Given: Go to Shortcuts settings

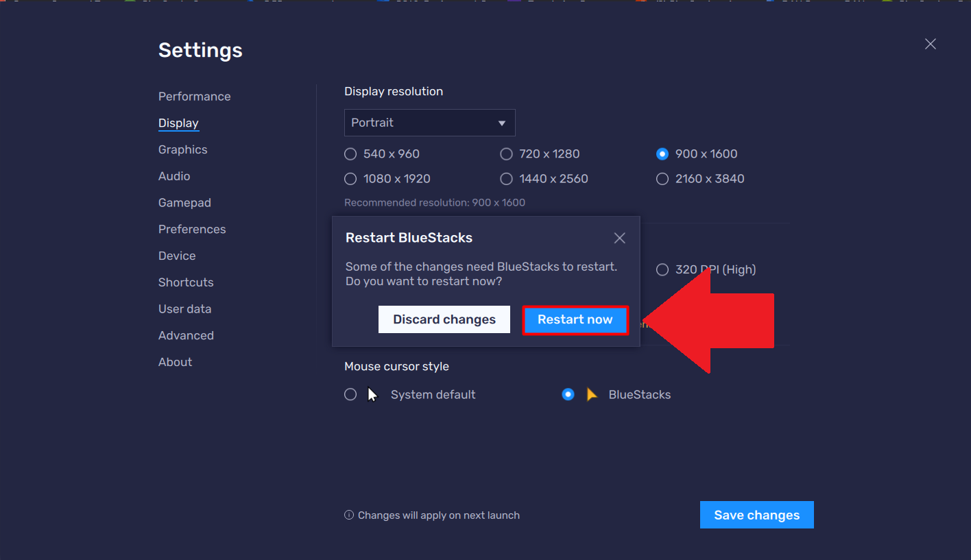Looking at the screenshot, I should [186, 282].
